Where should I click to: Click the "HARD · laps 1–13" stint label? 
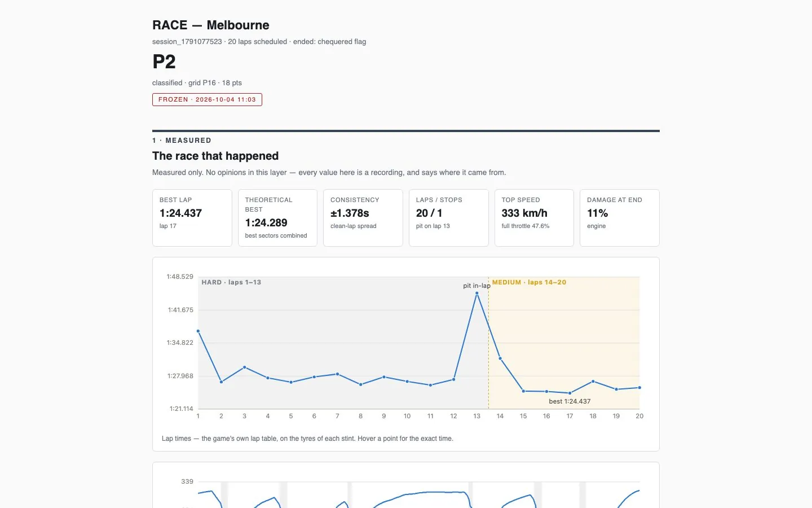click(231, 282)
